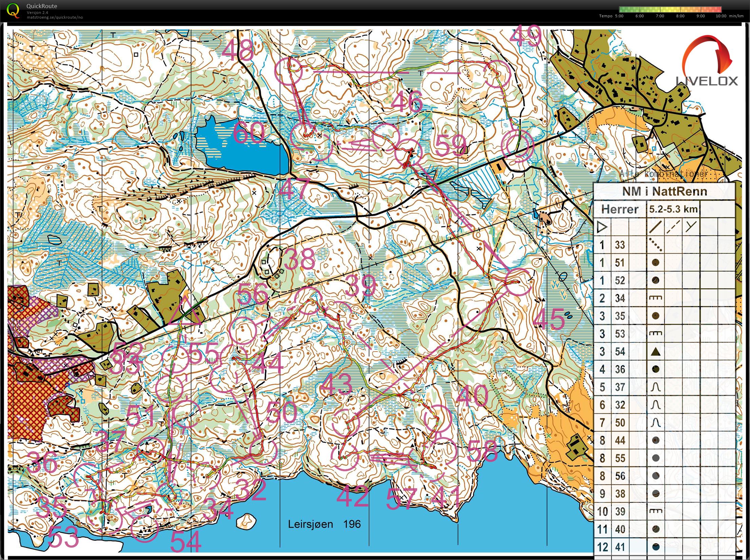Click the cliff symbol for control 34
Screen dimensions: 750x560
tap(655, 298)
